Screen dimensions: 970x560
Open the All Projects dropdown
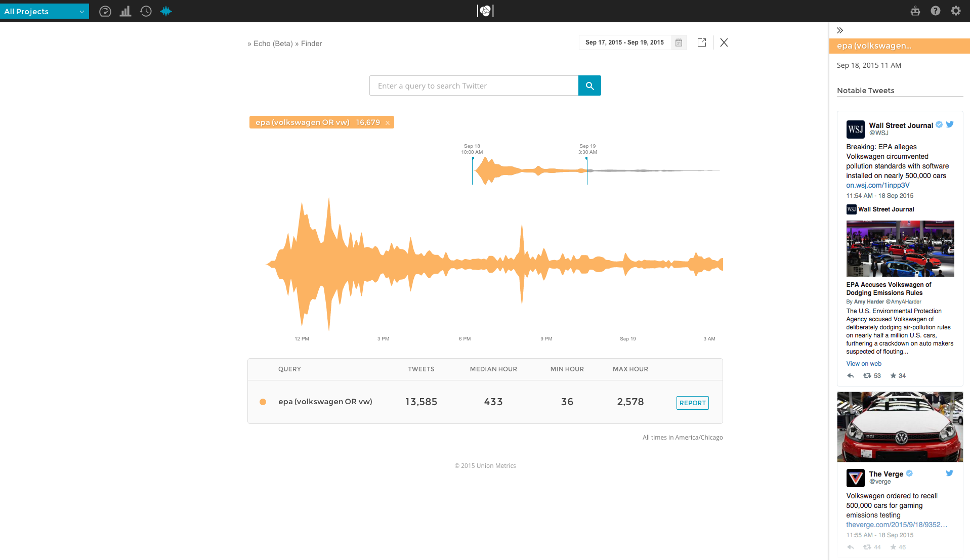click(44, 11)
